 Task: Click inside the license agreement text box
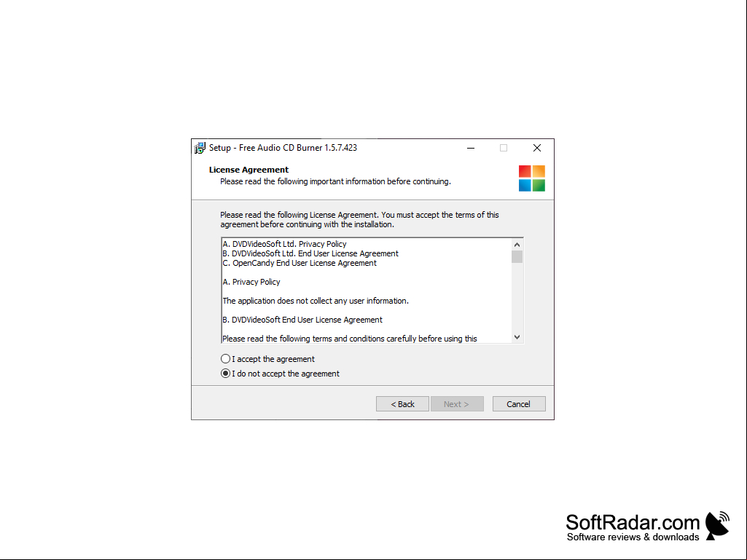367,291
